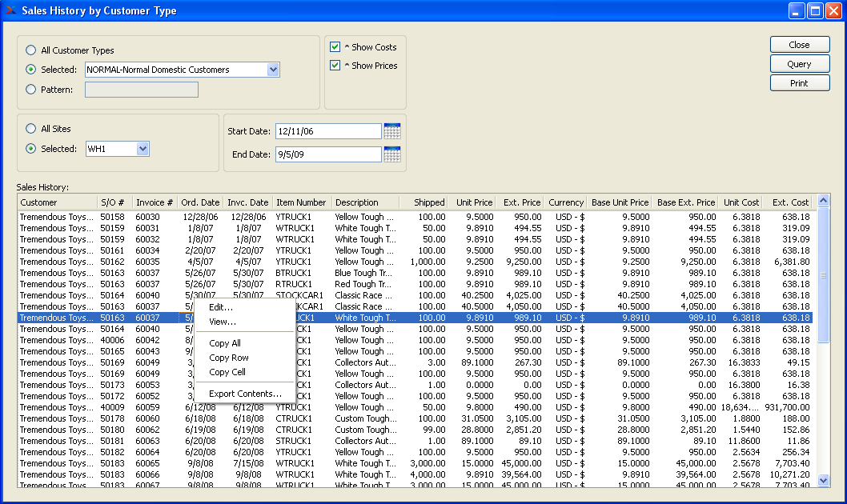Uncheck the Show Costs checkbox
This screenshot has width=847, height=504.
(x=335, y=47)
